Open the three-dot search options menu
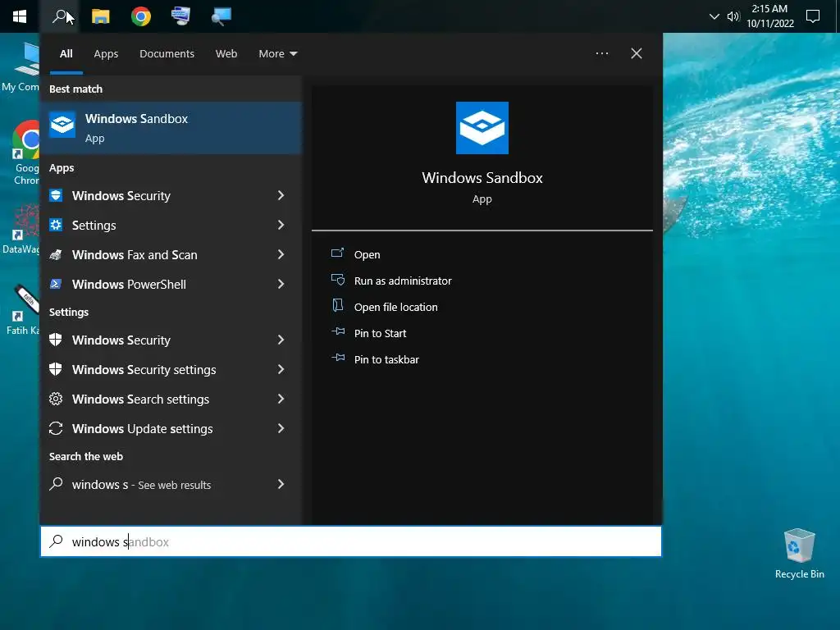This screenshot has height=630, width=840. point(601,53)
